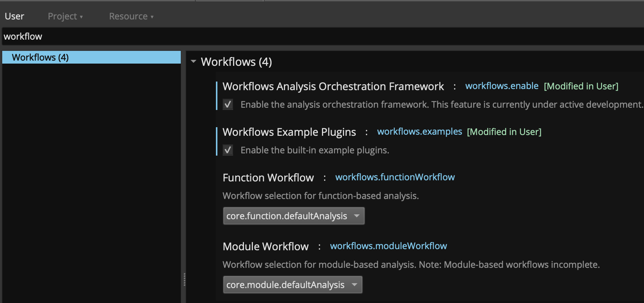Image resolution: width=644 pixels, height=303 pixels.
Task: Click 'Enable the built-in example plugins.' text
Action: click(315, 150)
